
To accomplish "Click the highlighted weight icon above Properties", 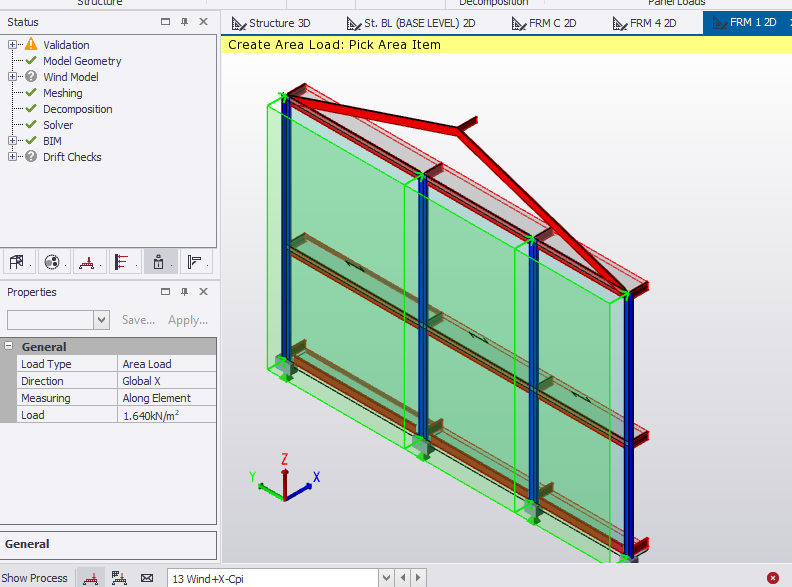I will point(159,262).
